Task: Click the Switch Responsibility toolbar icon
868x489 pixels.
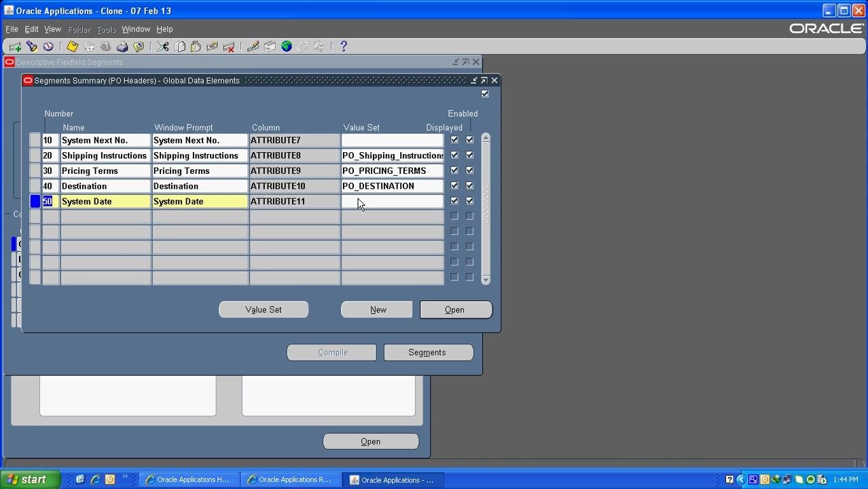Action: tap(105, 47)
